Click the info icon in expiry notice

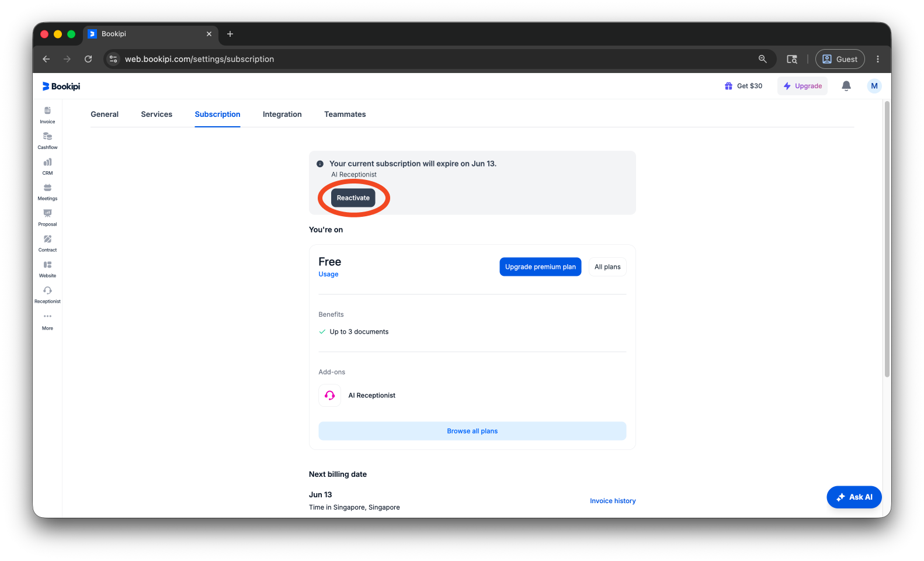pos(320,164)
